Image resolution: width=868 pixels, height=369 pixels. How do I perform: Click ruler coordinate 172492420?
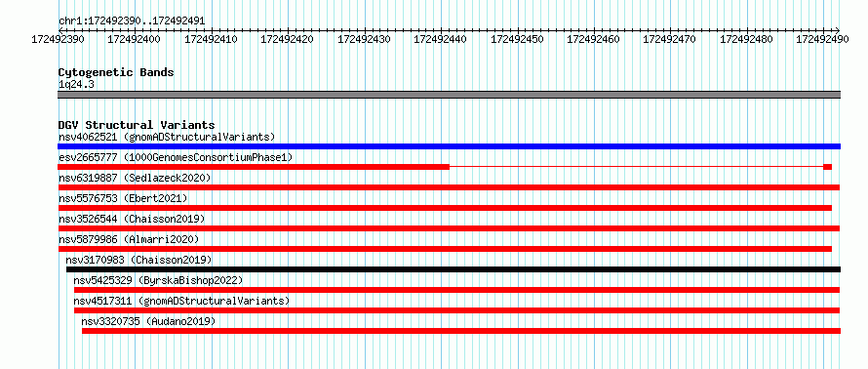(288, 39)
